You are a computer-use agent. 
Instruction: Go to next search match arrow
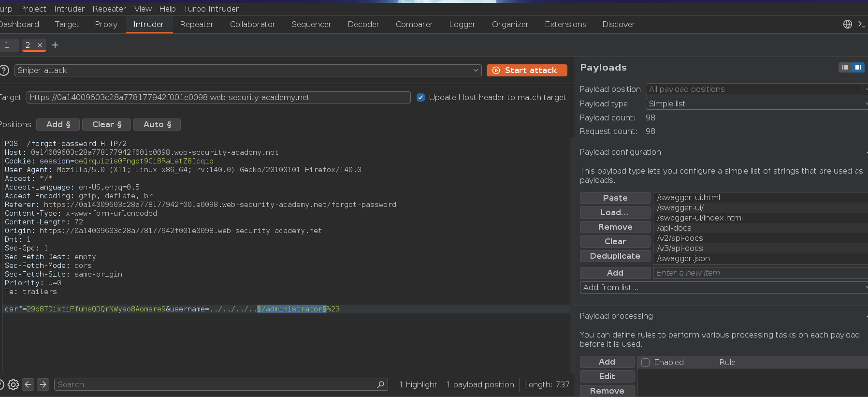[x=43, y=384]
